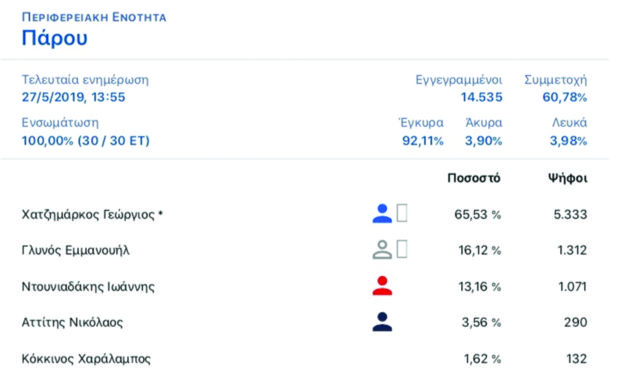Click the blue person icon for Χατζημάρκος
This screenshot has width=620, height=375.
coord(382,213)
